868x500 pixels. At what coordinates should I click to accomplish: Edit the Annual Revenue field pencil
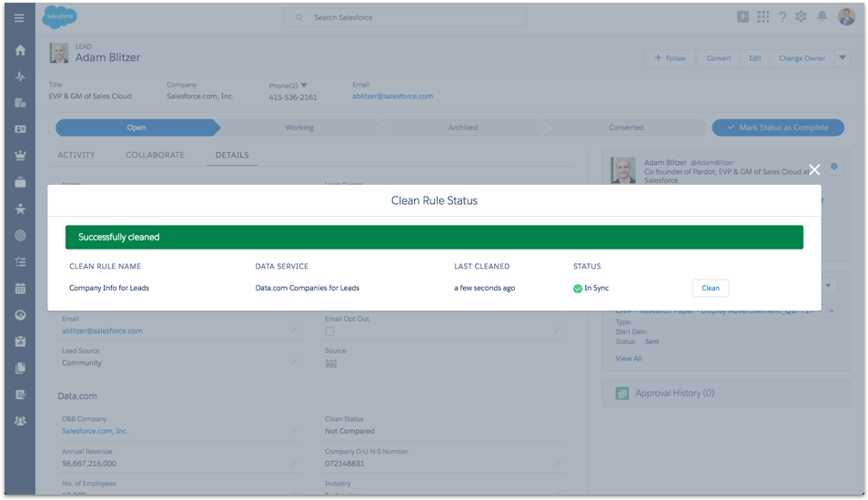point(294,463)
